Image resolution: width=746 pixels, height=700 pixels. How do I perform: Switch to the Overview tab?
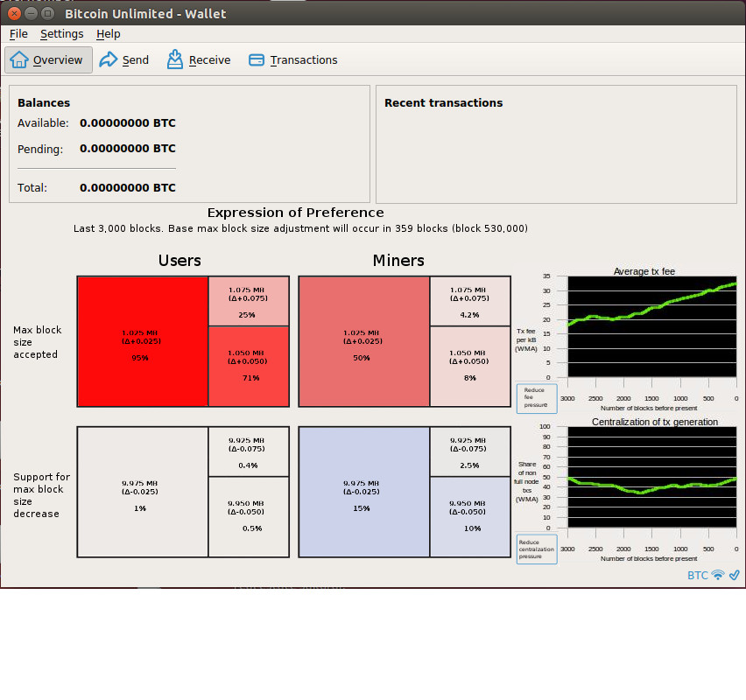pos(48,59)
